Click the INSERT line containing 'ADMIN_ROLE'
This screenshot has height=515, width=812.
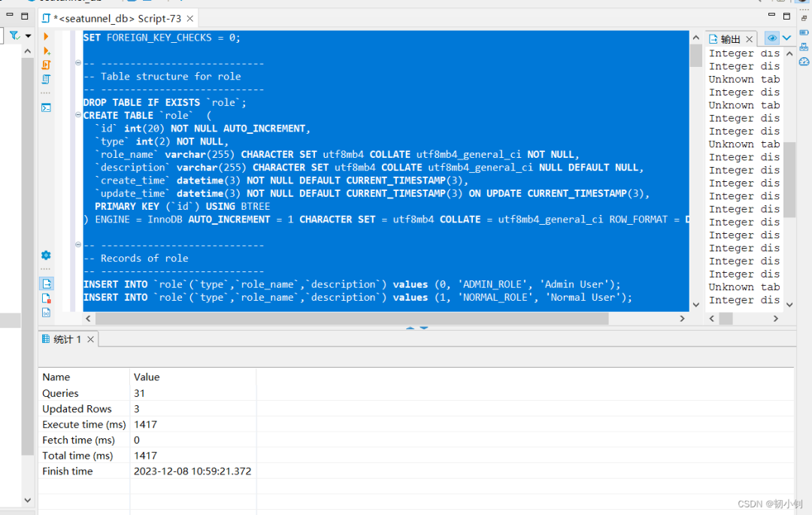[352, 284]
